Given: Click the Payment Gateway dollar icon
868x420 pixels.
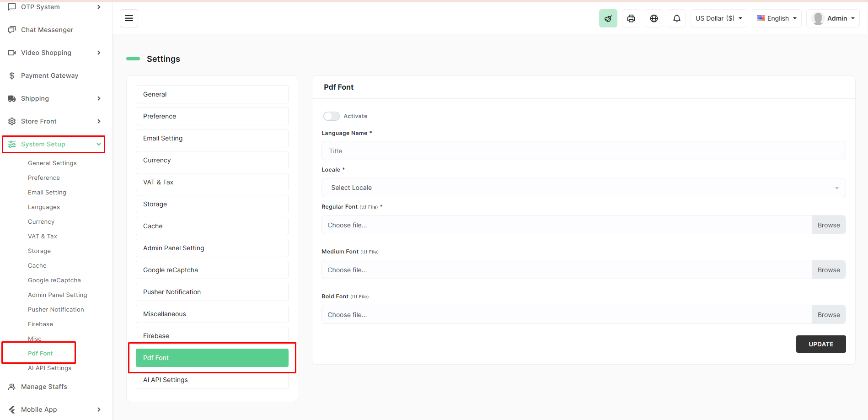Looking at the screenshot, I should point(12,75).
